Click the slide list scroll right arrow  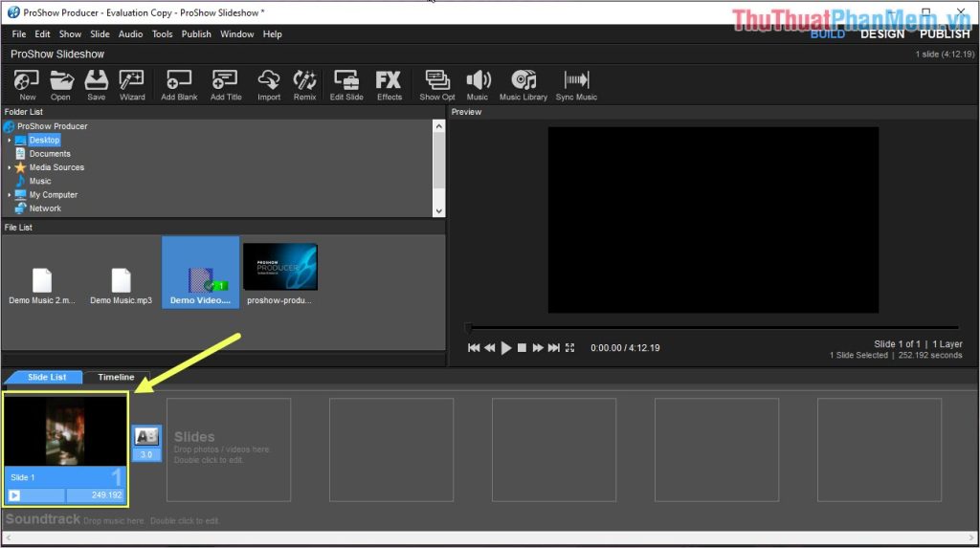pyautogui.click(x=972, y=538)
